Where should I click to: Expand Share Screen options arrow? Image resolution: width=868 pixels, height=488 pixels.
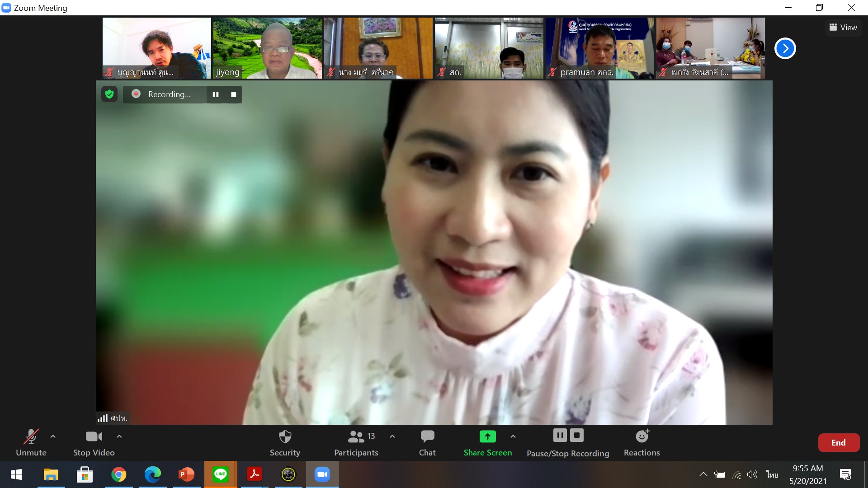[513, 436]
